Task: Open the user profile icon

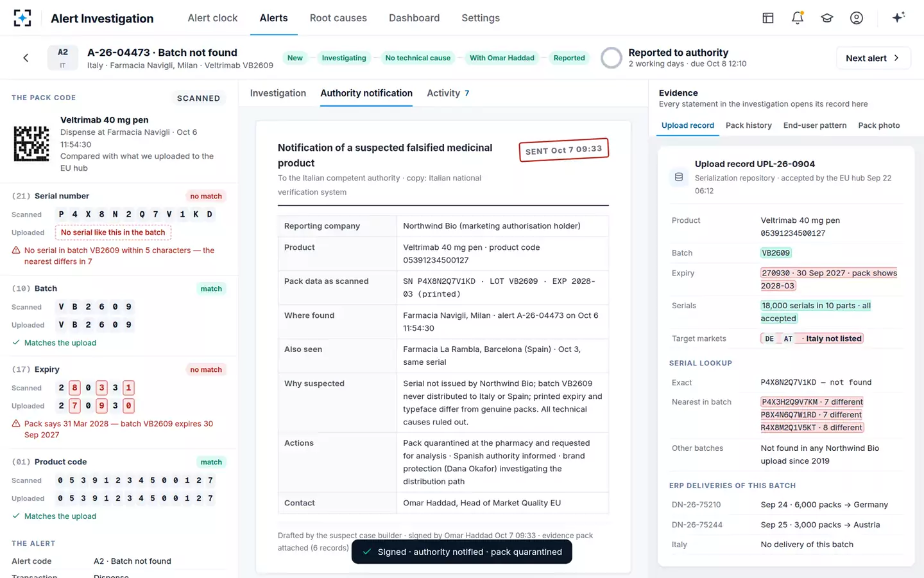Action: tap(857, 18)
